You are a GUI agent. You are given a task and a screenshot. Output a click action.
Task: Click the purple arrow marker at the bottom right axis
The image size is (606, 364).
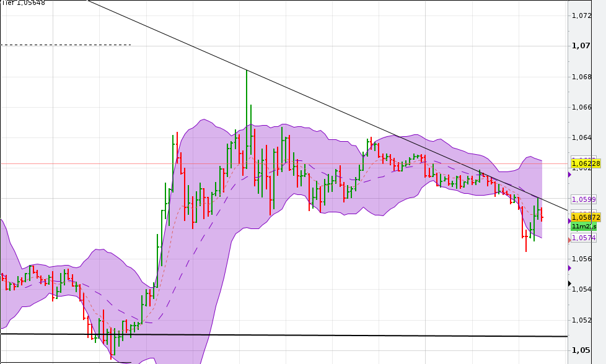click(x=569, y=268)
